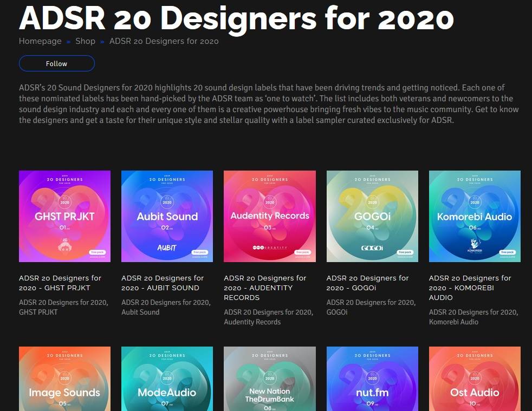Screen dimensions: 532x411
Task: Click the AUDENTITY RECORDS product title link
Action: coord(265,288)
